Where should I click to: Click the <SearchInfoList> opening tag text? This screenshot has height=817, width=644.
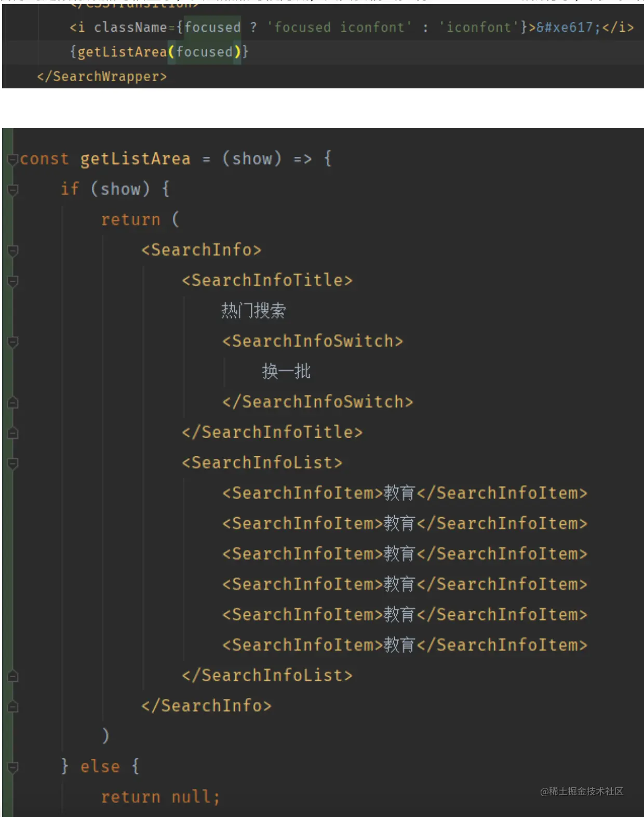click(x=262, y=463)
